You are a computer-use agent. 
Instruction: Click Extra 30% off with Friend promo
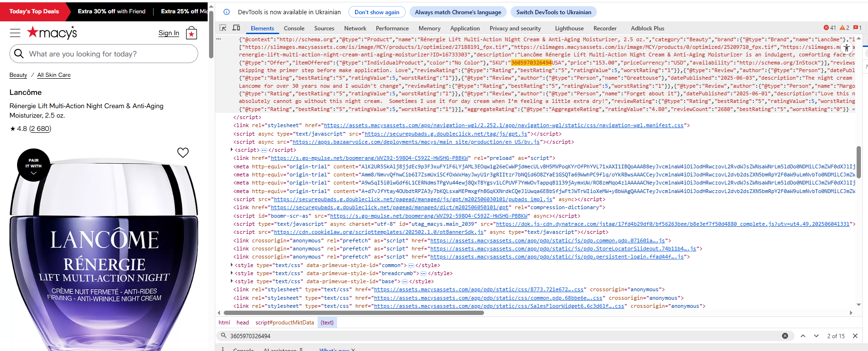point(112,11)
